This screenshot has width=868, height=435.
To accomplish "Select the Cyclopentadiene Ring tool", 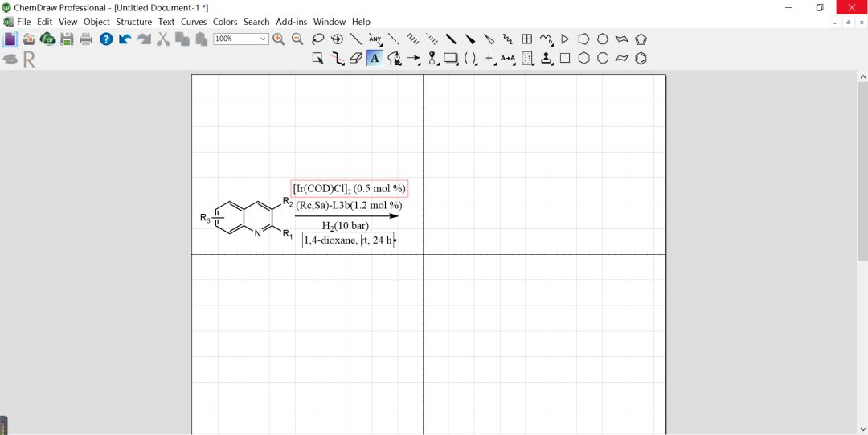I will 641,39.
